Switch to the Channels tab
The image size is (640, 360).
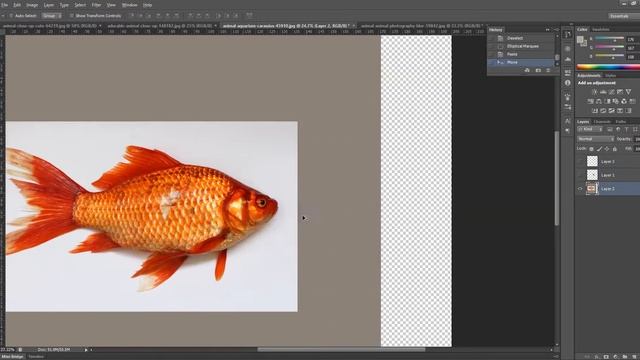(x=602, y=122)
